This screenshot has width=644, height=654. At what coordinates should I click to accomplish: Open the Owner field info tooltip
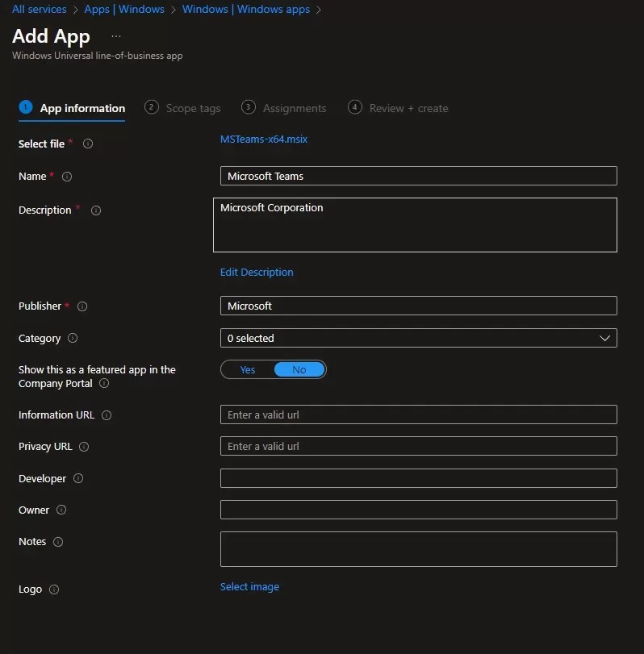click(61, 510)
